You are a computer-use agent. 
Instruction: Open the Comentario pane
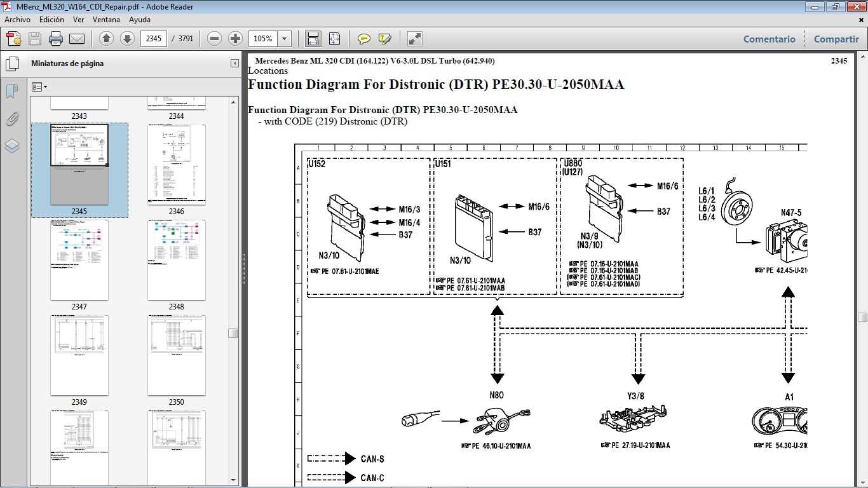[x=769, y=39]
